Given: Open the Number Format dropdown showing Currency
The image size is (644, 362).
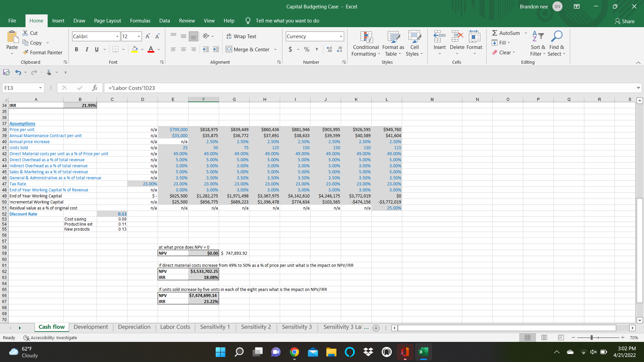Looking at the screenshot, I should tap(314, 36).
